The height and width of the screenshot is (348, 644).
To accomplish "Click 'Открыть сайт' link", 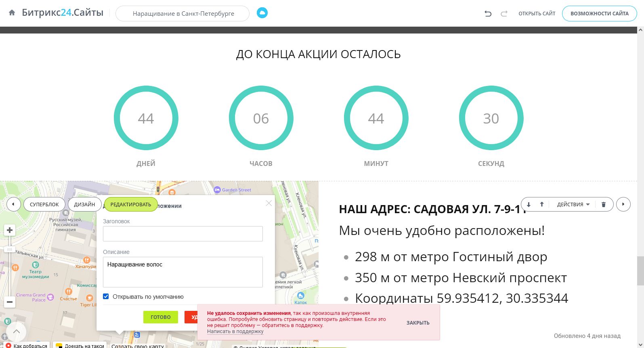I will 537,13.
